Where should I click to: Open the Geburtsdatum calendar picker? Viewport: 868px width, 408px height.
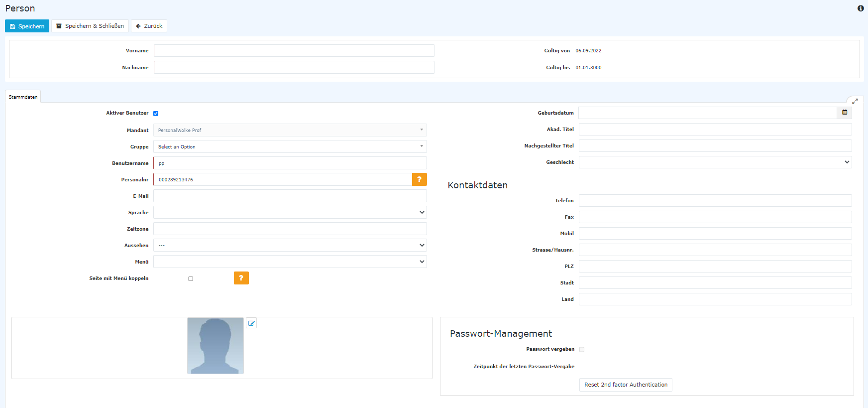click(x=845, y=113)
